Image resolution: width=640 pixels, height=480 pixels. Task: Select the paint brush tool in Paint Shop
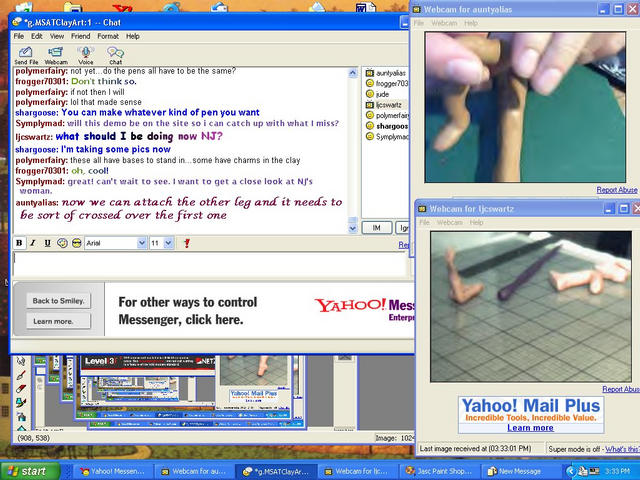[21, 375]
